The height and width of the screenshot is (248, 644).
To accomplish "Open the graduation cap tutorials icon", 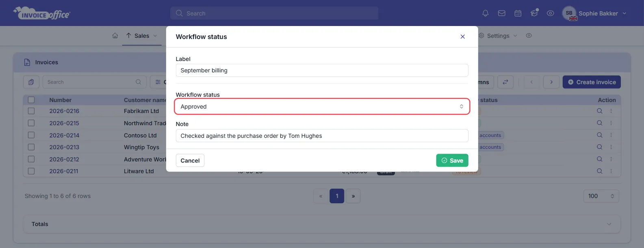I will (x=534, y=13).
